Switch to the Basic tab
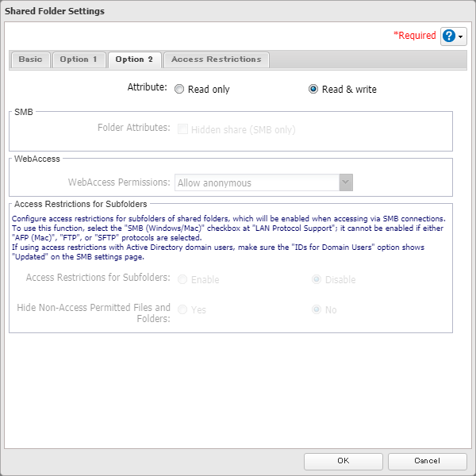This screenshot has height=476, width=476. [x=31, y=59]
